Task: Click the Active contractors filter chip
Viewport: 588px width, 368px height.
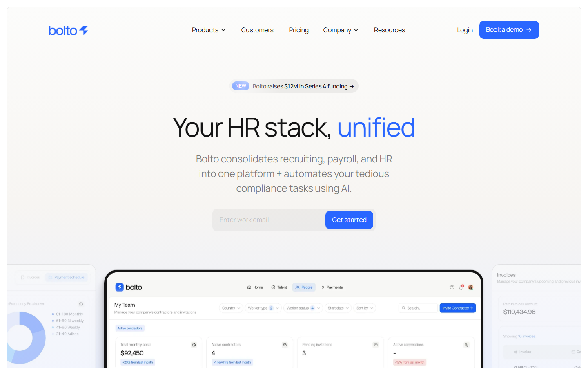Action: pos(130,328)
